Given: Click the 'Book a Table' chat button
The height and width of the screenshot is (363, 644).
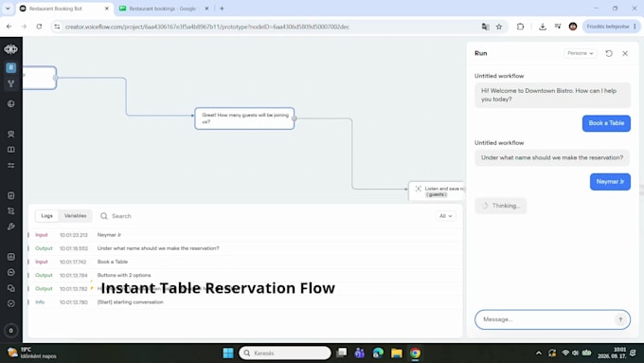Looking at the screenshot, I should (606, 123).
